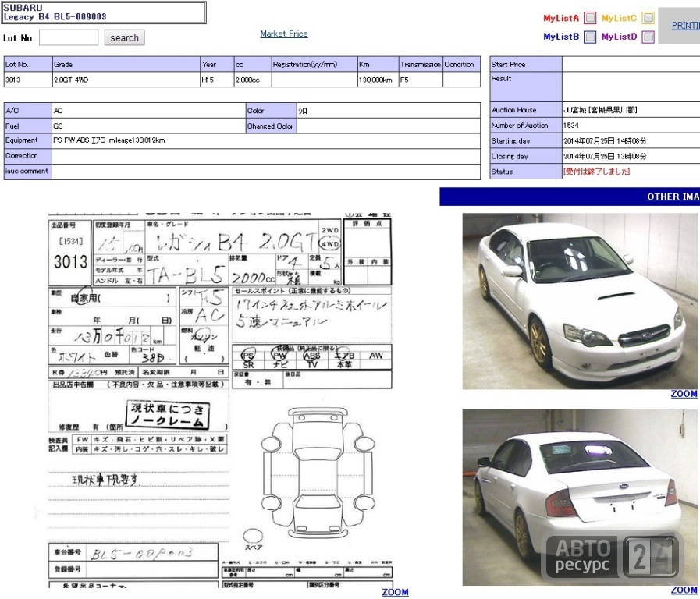This screenshot has height=599, width=700.
Task: Click the PRINT link
Action: tap(686, 26)
